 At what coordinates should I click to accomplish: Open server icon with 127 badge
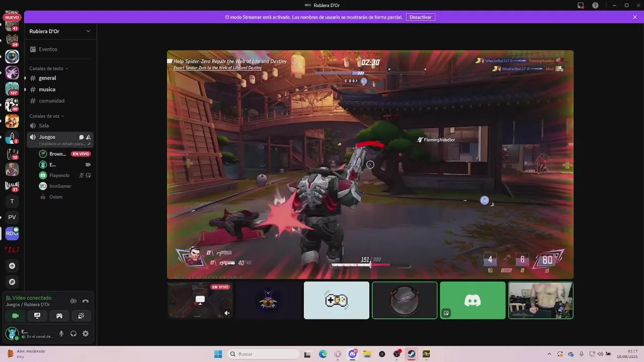point(12,88)
